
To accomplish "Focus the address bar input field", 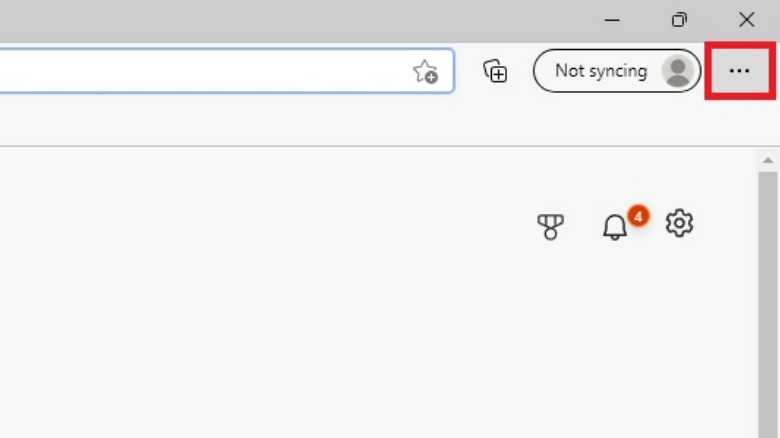I will 200,72.
